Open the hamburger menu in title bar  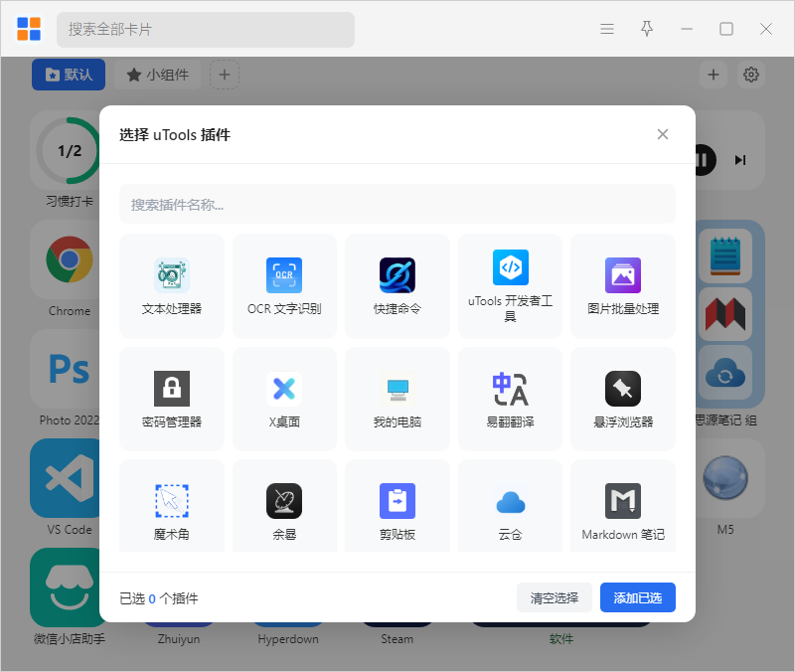607,29
